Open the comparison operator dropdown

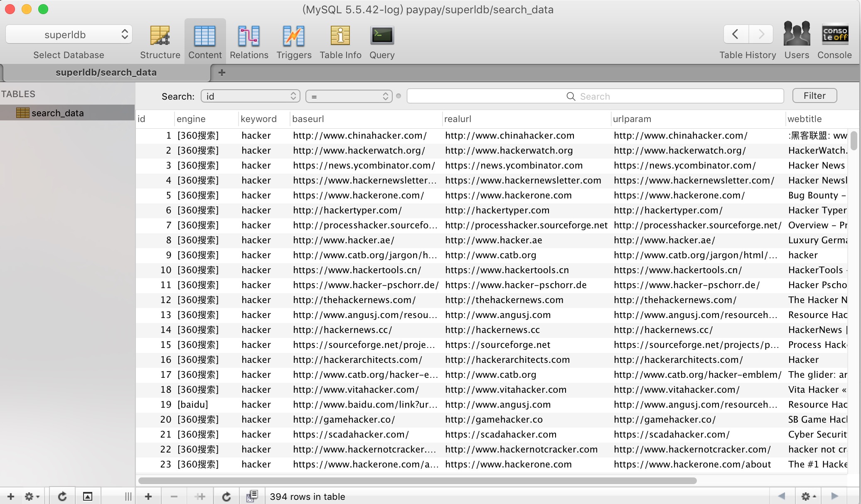[x=349, y=96]
